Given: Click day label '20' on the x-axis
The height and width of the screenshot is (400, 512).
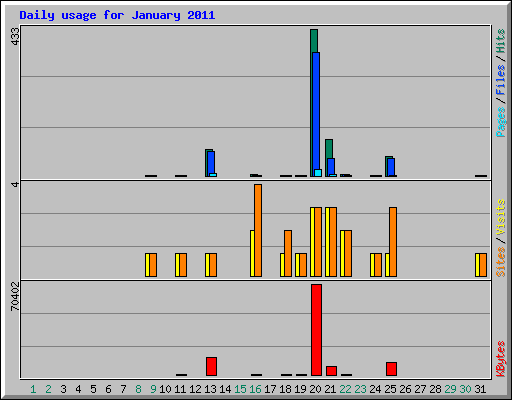Looking at the screenshot, I should click(315, 389).
